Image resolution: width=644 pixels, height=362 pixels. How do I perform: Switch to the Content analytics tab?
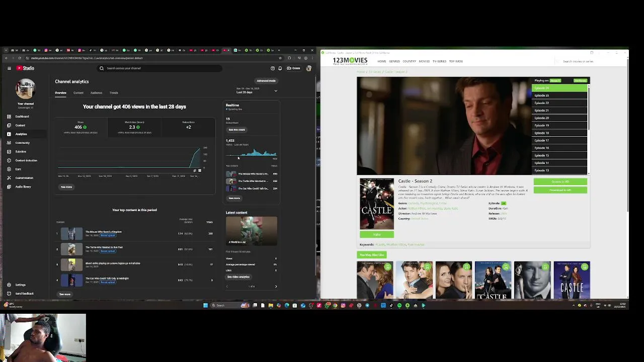point(78,93)
